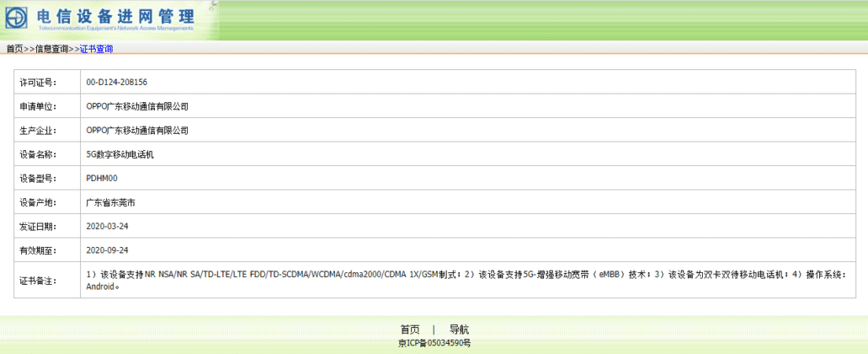
Task: Select model number PDHM00
Action: 103,179
